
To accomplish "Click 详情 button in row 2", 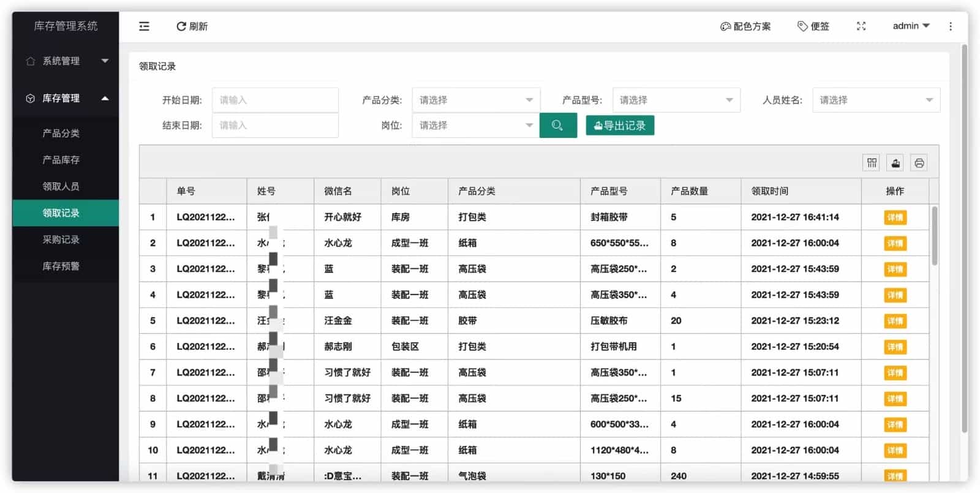I will tap(895, 244).
